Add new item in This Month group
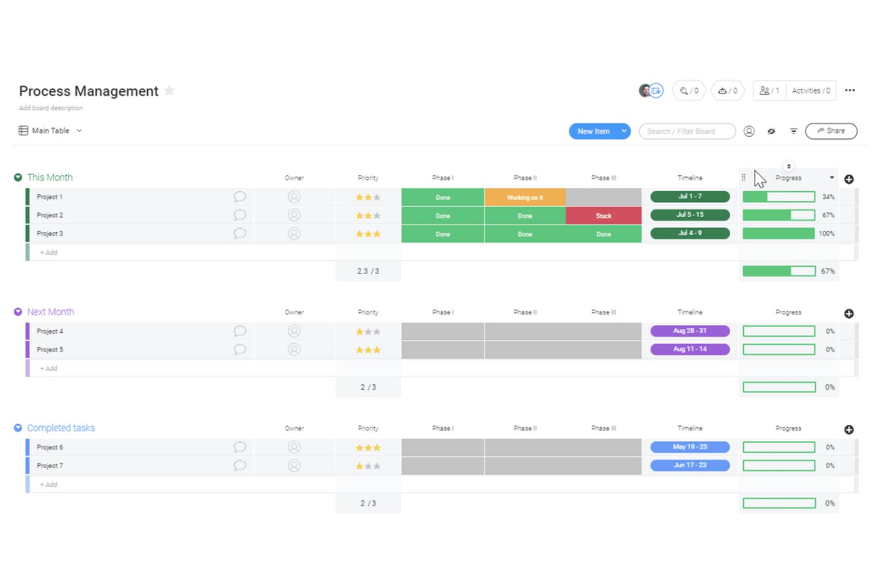 tap(49, 253)
